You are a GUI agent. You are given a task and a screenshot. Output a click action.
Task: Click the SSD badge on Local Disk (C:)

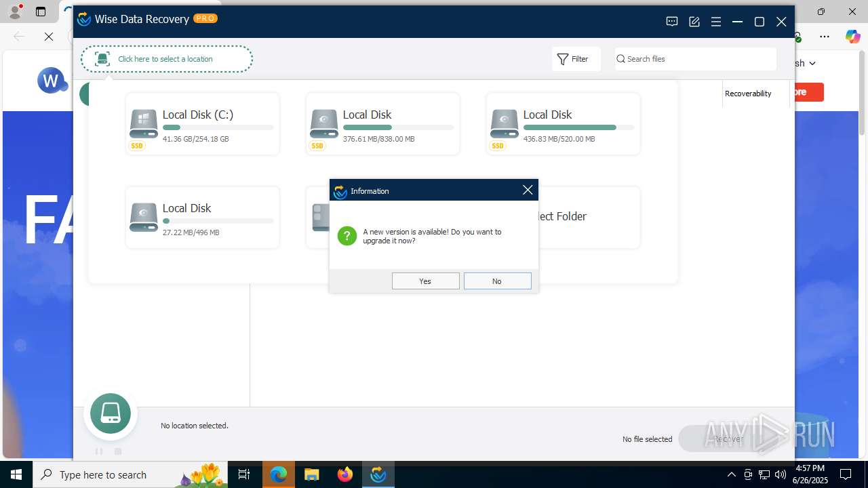(x=138, y=146)
